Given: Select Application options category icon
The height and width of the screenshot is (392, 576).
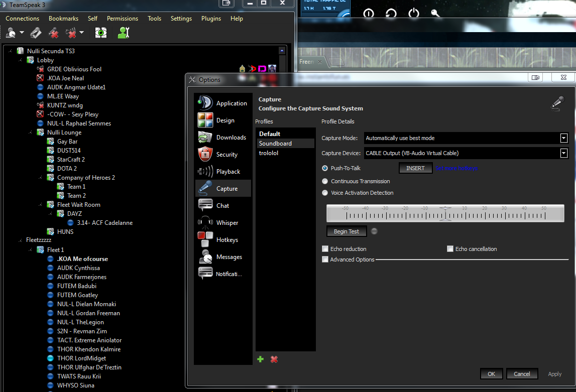Looking at the screenshot, I should pos(205,103).
